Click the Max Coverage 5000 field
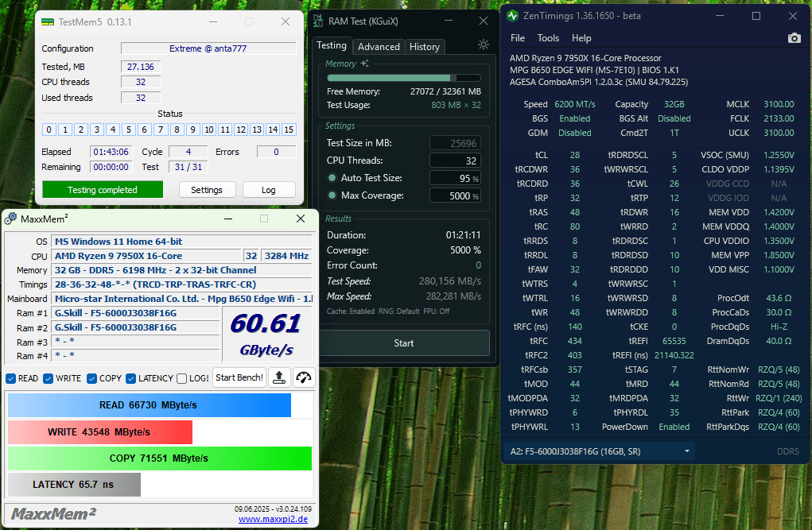 455,195
